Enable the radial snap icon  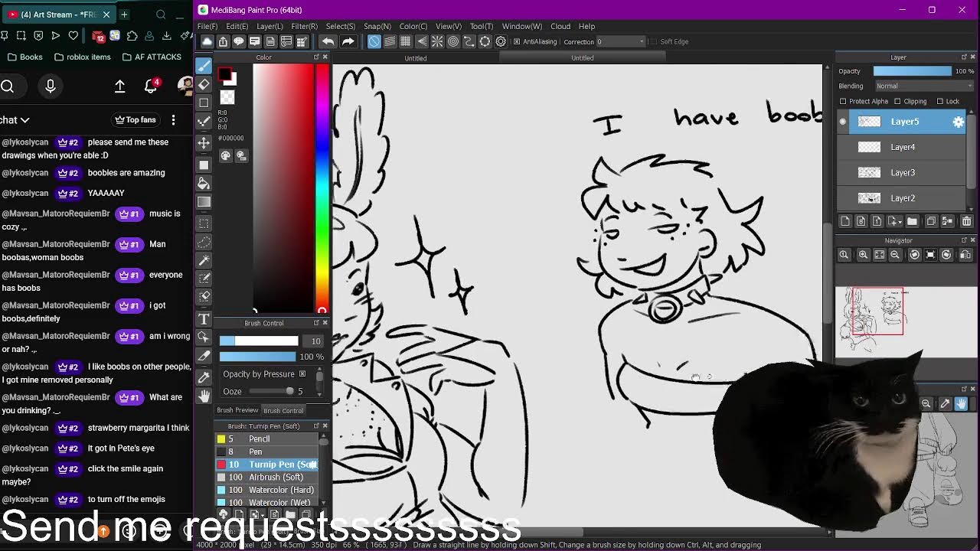pos(437,41)
